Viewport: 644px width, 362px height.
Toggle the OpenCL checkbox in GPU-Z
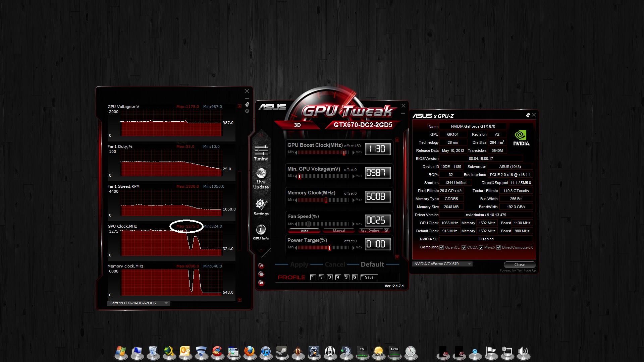pos(442,248)
